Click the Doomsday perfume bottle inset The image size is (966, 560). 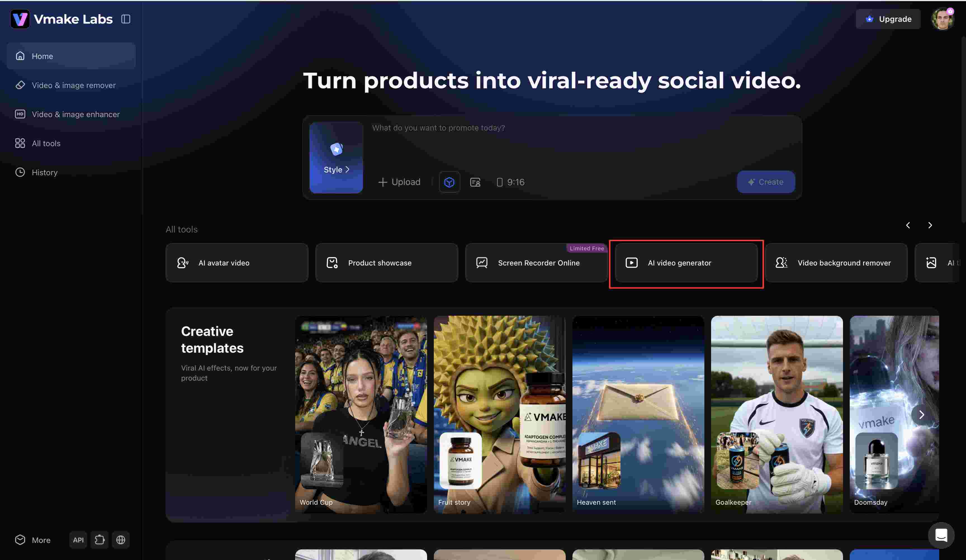[x=877, y=461]
